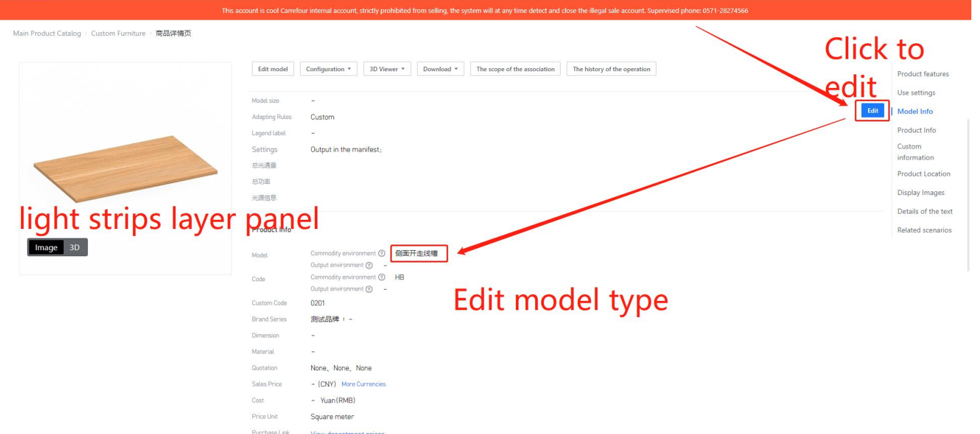
Task: Click help icon beside Model Output environment
Action: (369, 265)
